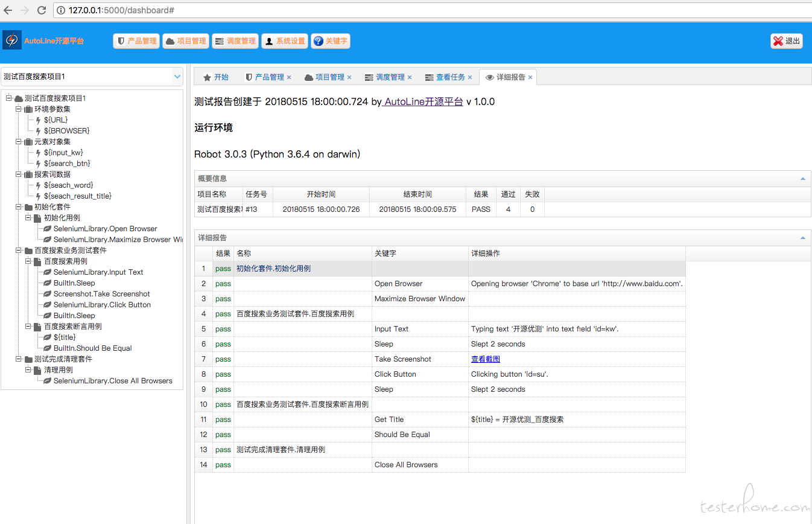Click the leaf icon beside BuiltIn.Should Be Equal
The width and height of the screenshot is (812, 524).
pyautogui.click(x=47, y=348)
